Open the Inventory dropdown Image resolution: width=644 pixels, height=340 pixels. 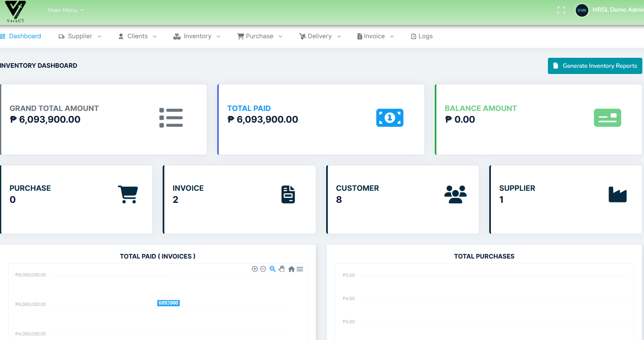pyautogui.click(x=197, y=36)
